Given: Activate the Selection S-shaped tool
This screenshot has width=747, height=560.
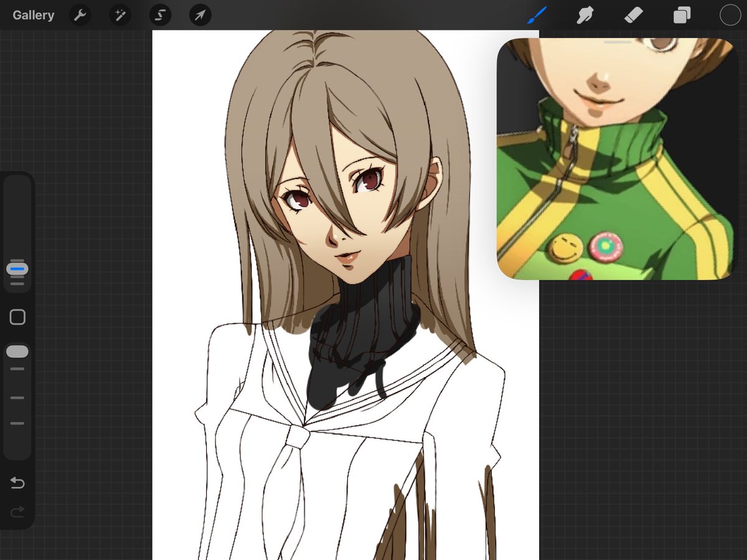Looking at the screenshot, I should (x=161, y=15).
